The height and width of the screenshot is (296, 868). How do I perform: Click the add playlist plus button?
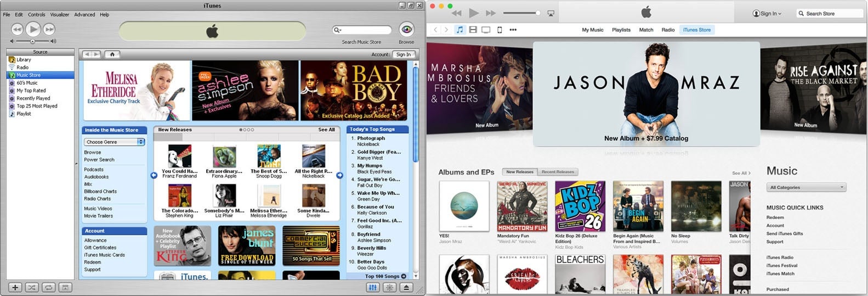[x=15, y=287]
